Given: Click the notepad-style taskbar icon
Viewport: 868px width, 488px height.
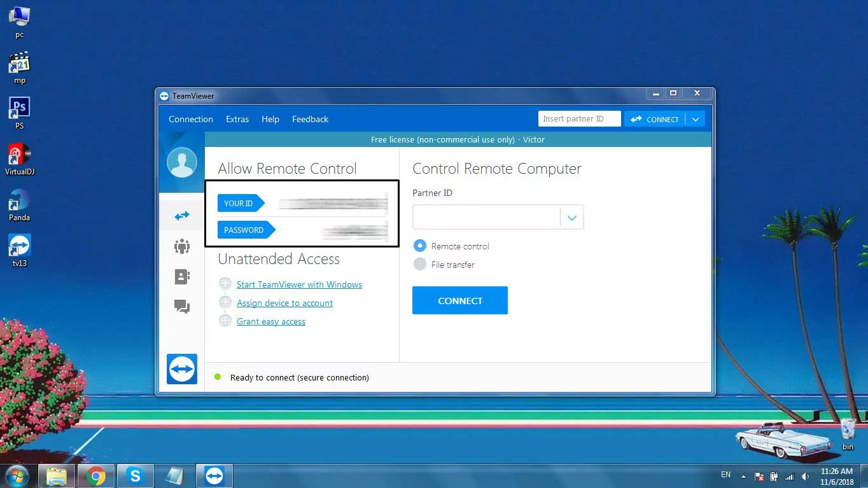Looking at the screenshot, I should click(175, 476).
